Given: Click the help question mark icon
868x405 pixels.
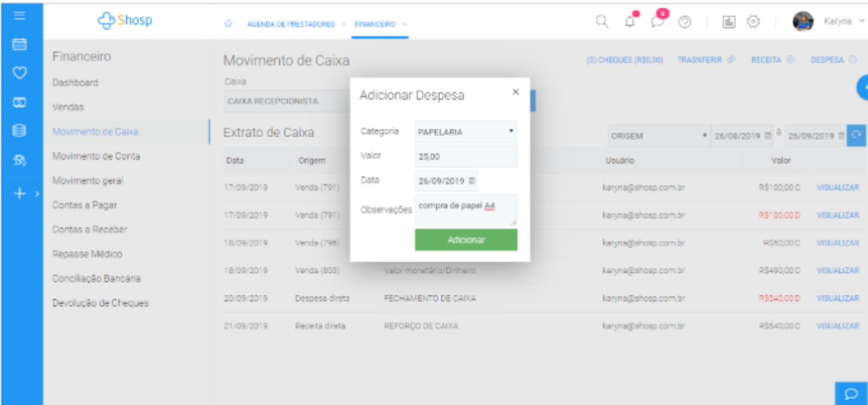Looking at the screenshot, I should coord(685,21).
